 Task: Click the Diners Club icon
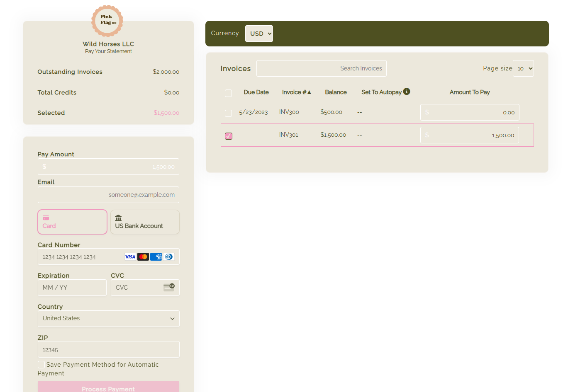[x=168, y=256]
